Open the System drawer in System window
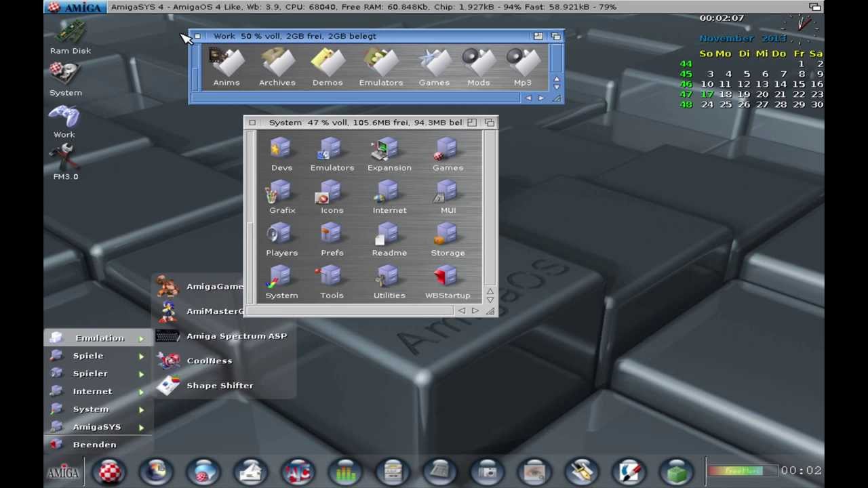The width and height of the screenshot is (868, 488). click(281, 283)
